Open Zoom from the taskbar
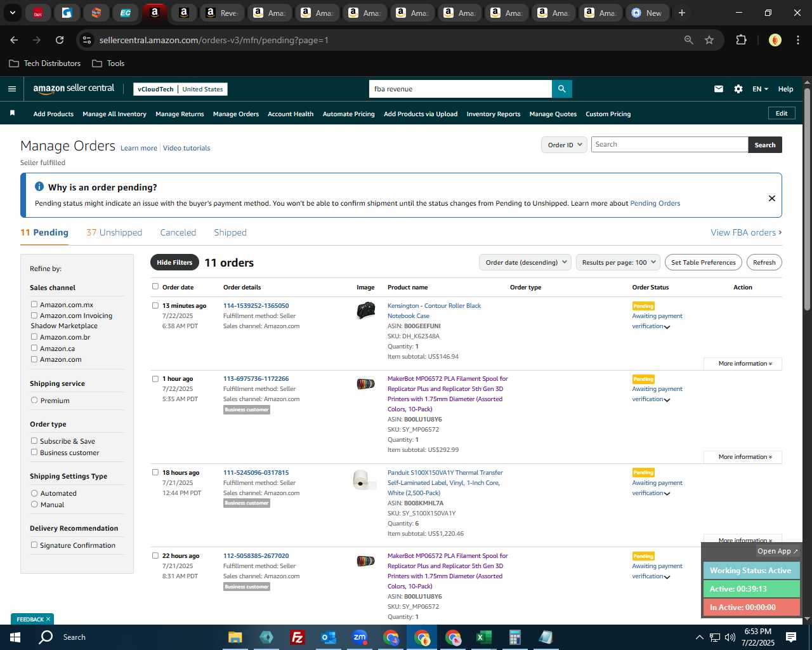This screenshot has width=812, height=650. (360, 637)
